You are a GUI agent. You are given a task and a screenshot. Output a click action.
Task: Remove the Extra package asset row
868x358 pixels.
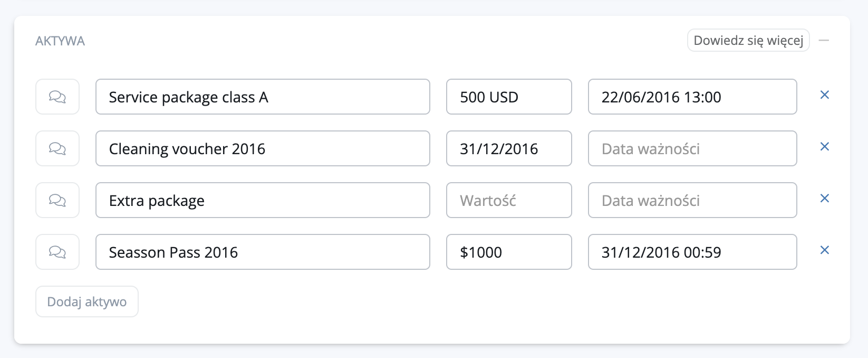pos(825,199)
